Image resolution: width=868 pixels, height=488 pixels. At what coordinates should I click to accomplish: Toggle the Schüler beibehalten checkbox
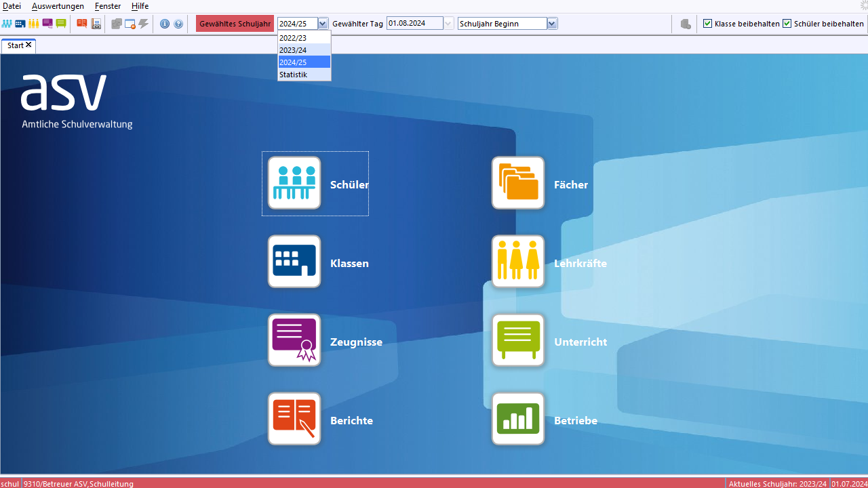point(787,24)
